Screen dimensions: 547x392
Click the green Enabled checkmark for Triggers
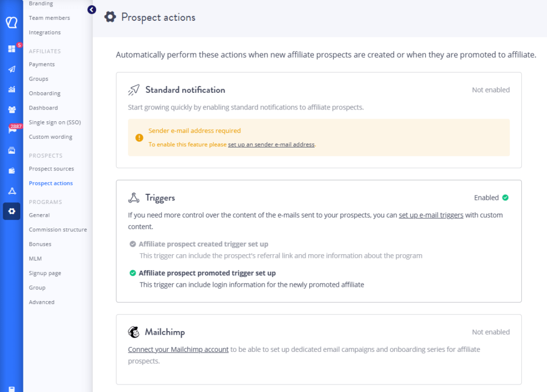[505, 198]
